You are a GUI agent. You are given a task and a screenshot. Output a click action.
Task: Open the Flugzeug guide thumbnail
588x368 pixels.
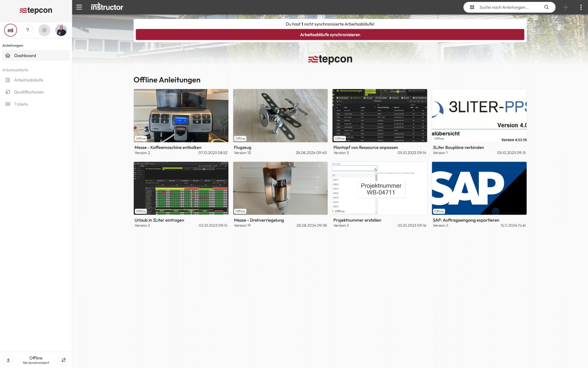tap(280, 116)
